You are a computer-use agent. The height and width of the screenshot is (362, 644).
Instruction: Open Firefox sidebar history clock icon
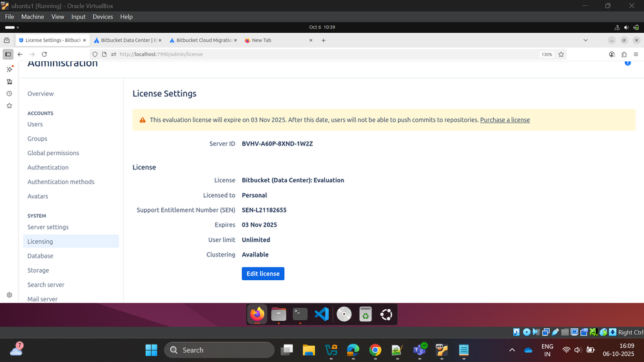pos(10,93)
